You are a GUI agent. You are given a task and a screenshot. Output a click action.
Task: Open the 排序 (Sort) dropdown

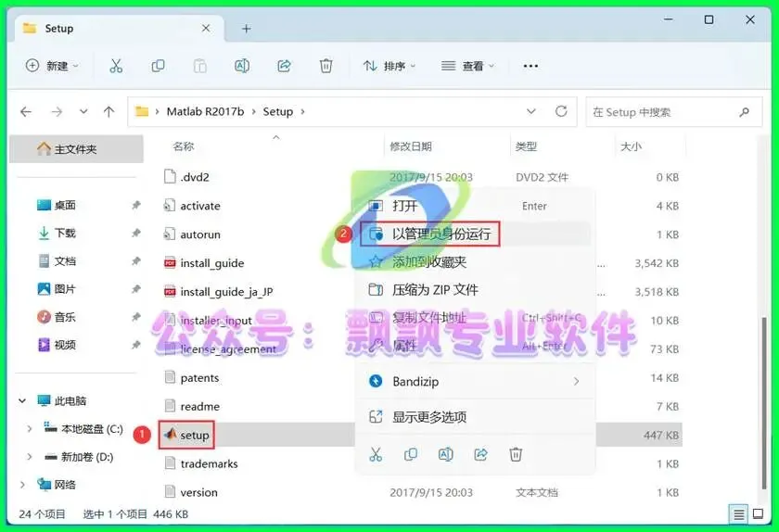(389, 66)
